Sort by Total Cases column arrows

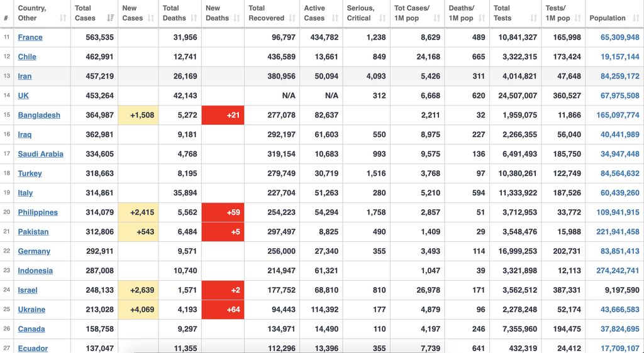pyautogui.click(x=110, y=18)
